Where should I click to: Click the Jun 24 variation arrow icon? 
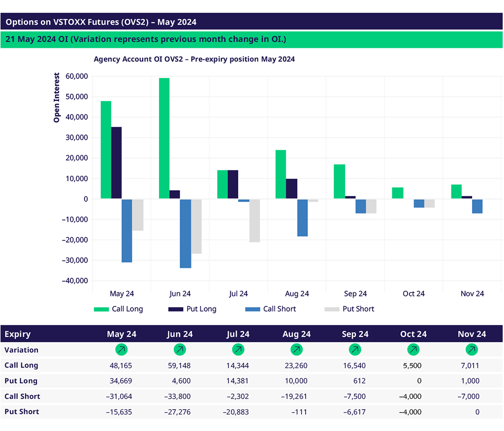(180, 350)
